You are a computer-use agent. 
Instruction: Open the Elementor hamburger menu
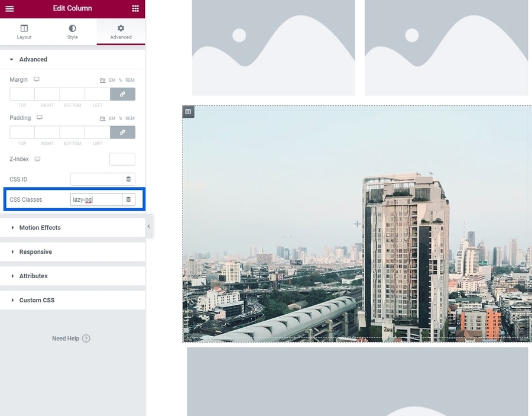tap(9, 9)
